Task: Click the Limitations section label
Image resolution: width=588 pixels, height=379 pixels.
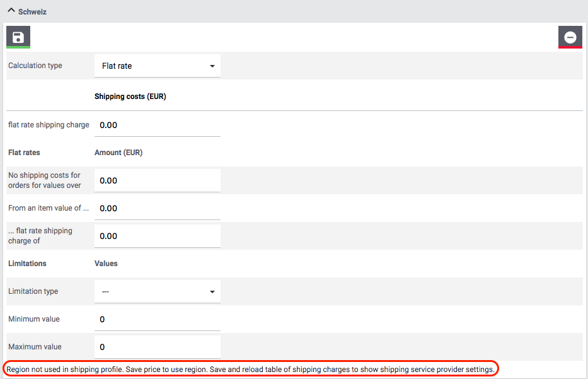Action: 27,264
